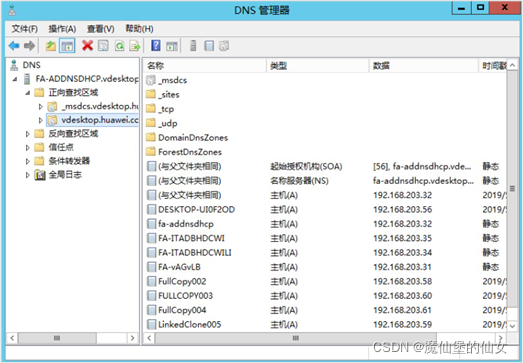Select the 起始授权机构(SOA) record row
The width and height of the screenshot is (523, 363).
tap(325, 166)
